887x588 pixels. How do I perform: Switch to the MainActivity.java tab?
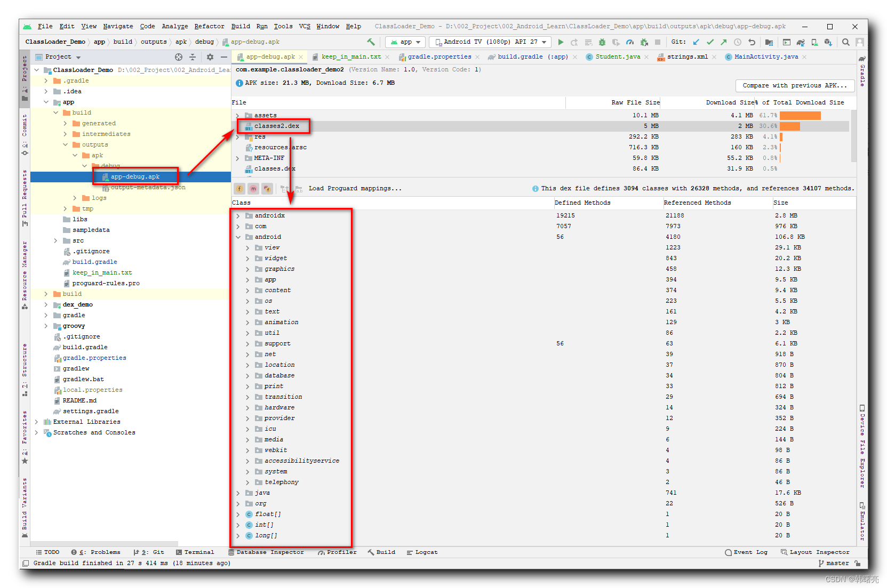coord(766,57)
